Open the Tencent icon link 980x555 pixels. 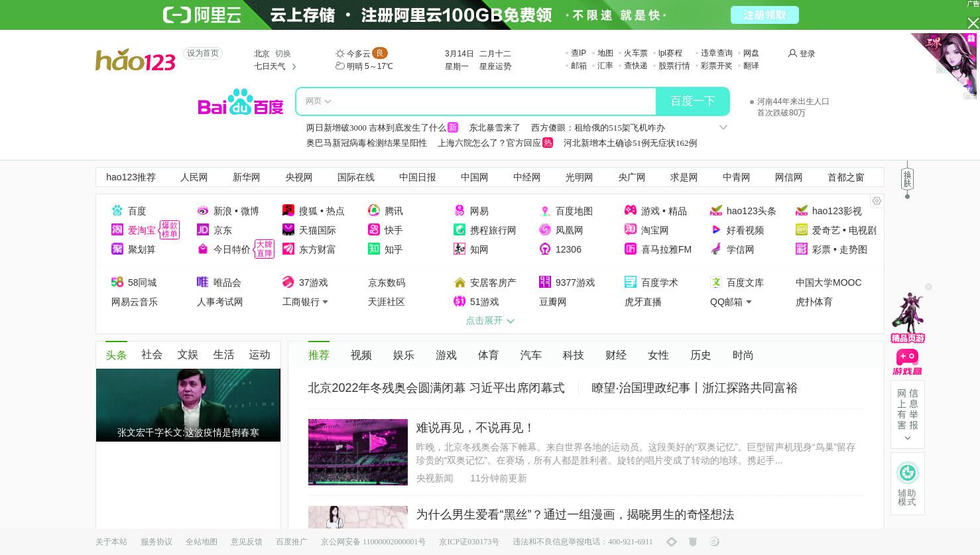point(374,211)
